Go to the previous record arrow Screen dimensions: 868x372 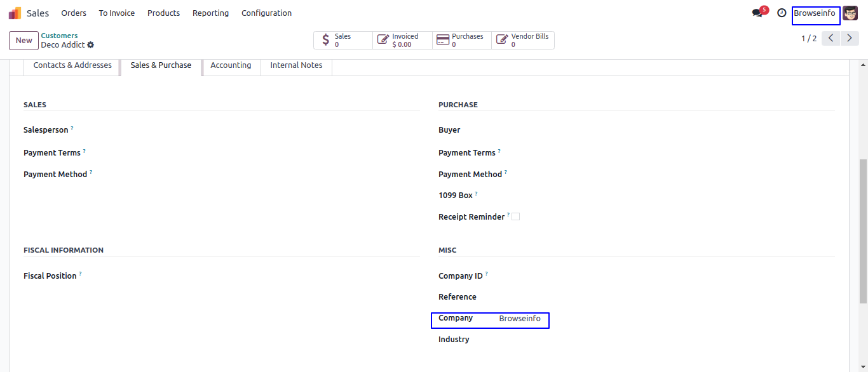tap(831, 39)
